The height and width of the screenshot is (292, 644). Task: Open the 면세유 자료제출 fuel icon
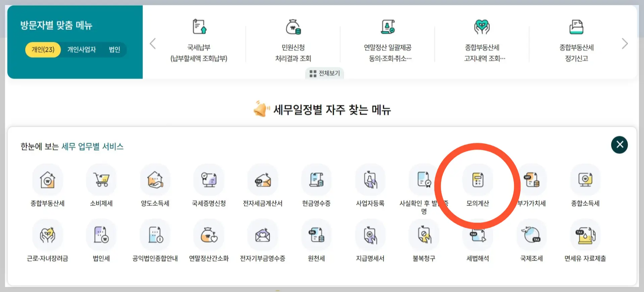[x=585, y=235]
